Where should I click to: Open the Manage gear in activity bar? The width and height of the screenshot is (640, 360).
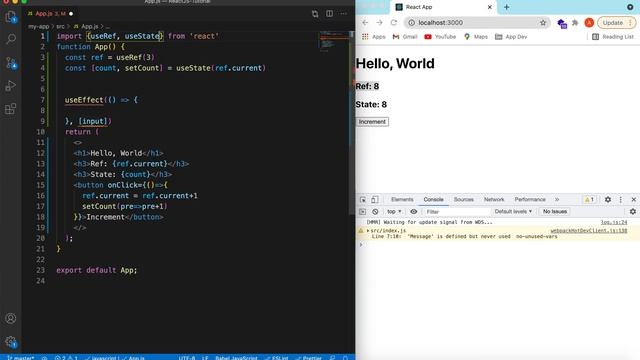pos(11,342)
